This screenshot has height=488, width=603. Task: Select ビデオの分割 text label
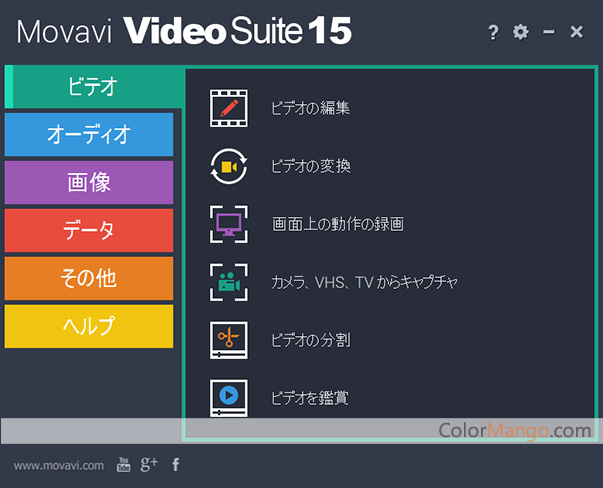click(311, 340)
